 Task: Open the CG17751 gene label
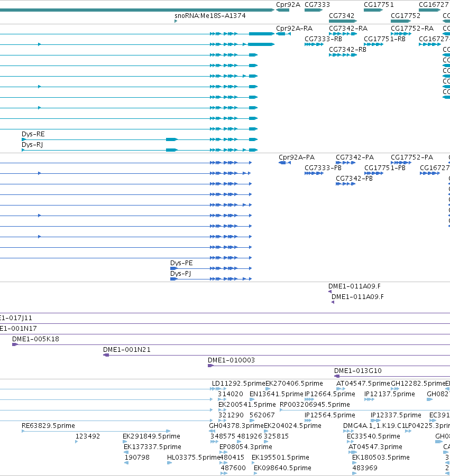coord(379,5)
